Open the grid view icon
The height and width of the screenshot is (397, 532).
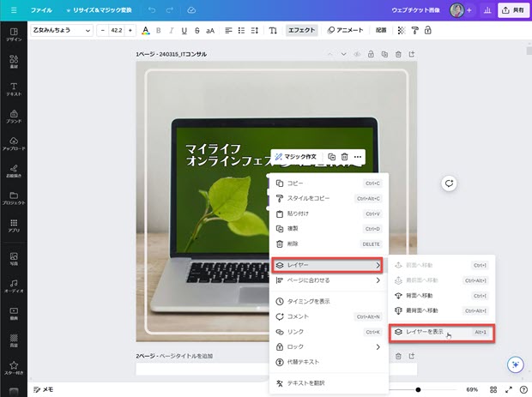[494, 389]
